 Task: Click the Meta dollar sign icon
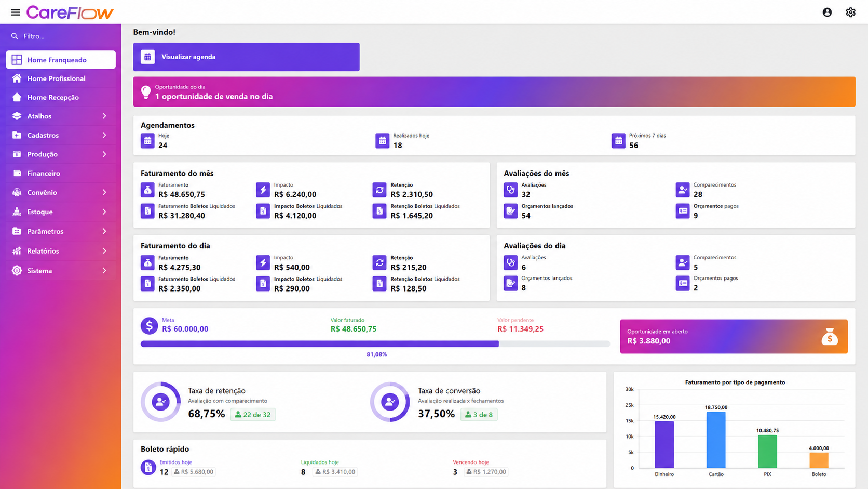tap(150, 326)
